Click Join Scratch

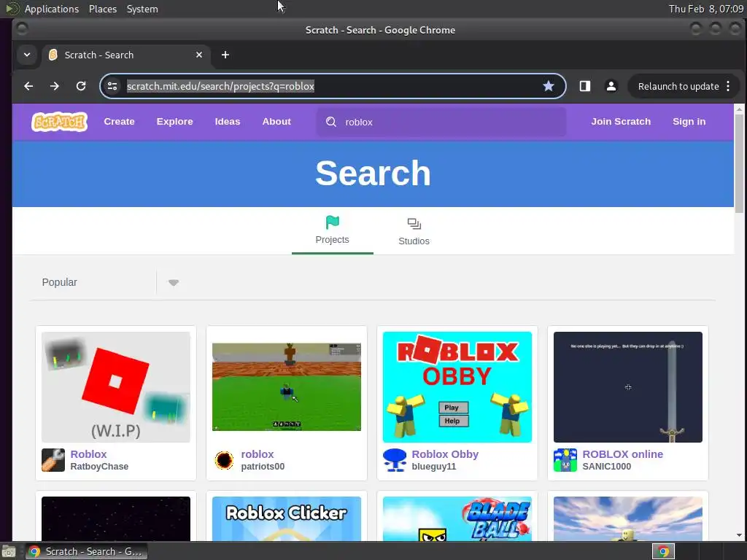(x=621, y=122)
